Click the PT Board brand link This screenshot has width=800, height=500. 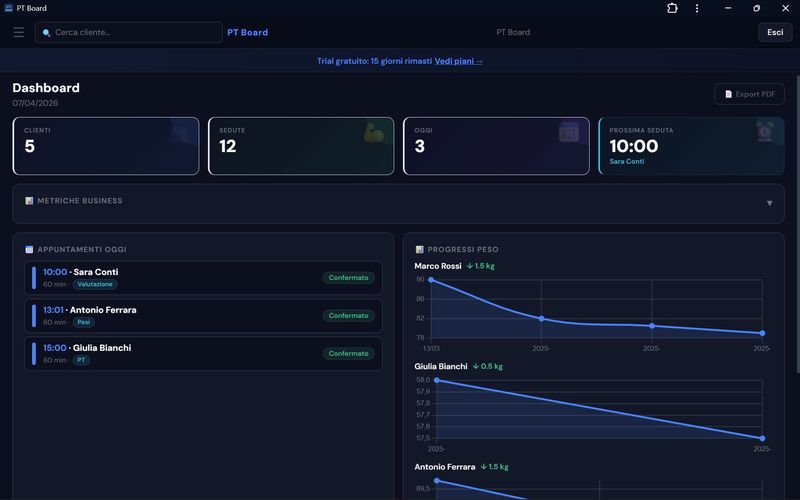tap(247, 32)
